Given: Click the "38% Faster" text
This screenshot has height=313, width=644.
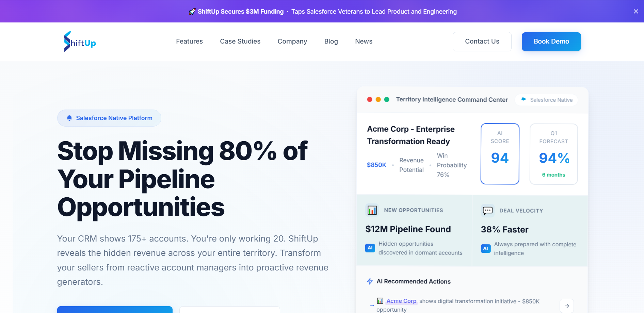Looking at the screenshot, I should point(504,229).
